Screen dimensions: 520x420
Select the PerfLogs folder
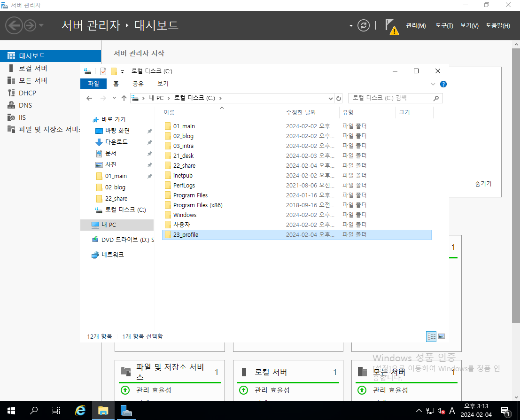[297, 186]
